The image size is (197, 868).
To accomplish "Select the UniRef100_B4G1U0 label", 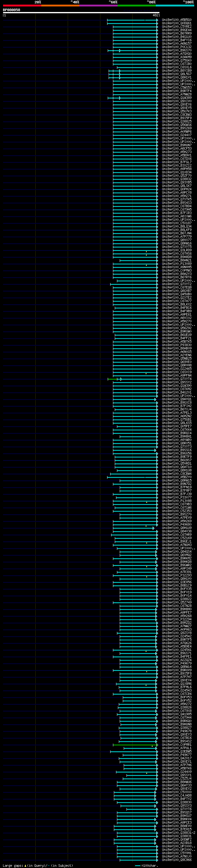I will click(176, 37).
